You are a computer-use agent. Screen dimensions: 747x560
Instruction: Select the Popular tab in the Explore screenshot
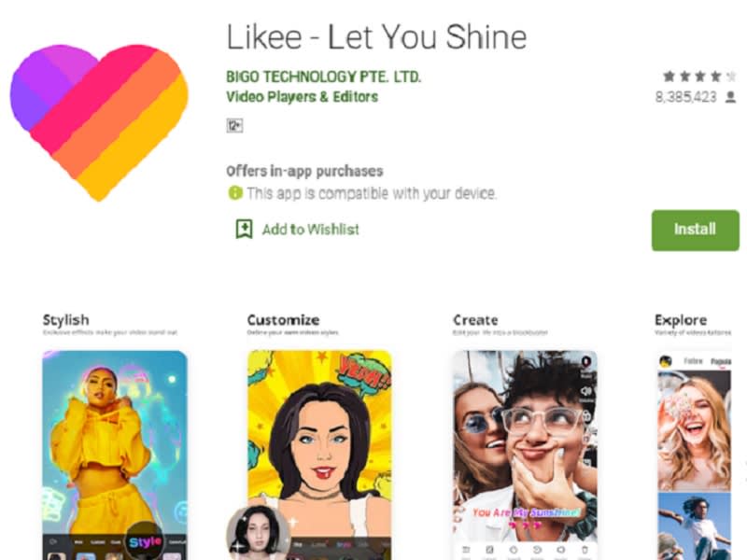point(719,361)
